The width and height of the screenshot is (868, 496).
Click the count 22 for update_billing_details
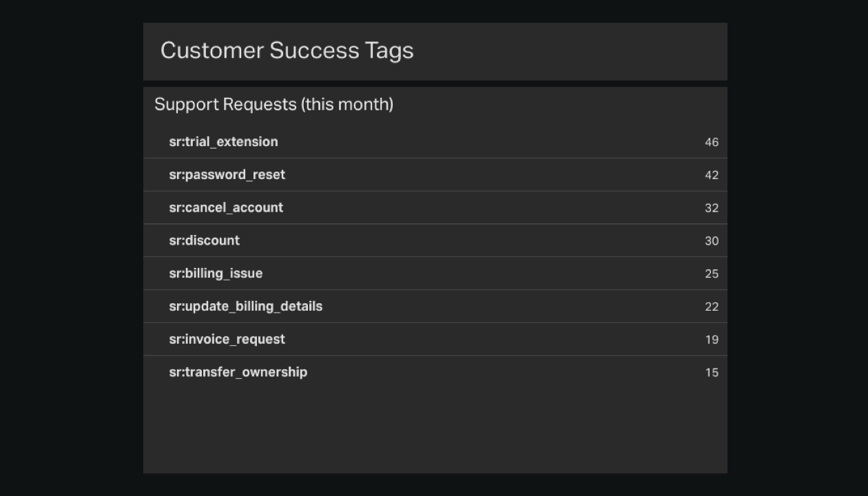point(712,307)
